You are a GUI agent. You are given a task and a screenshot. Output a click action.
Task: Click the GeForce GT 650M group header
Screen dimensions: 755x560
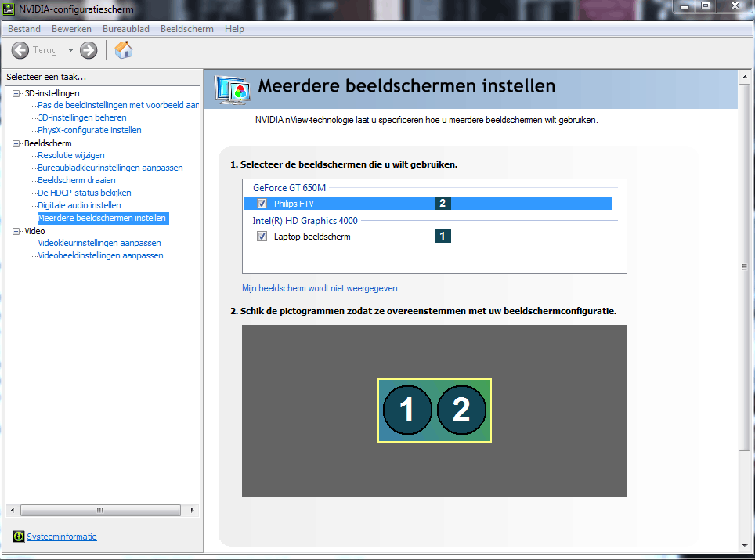[x=289, y=188]
